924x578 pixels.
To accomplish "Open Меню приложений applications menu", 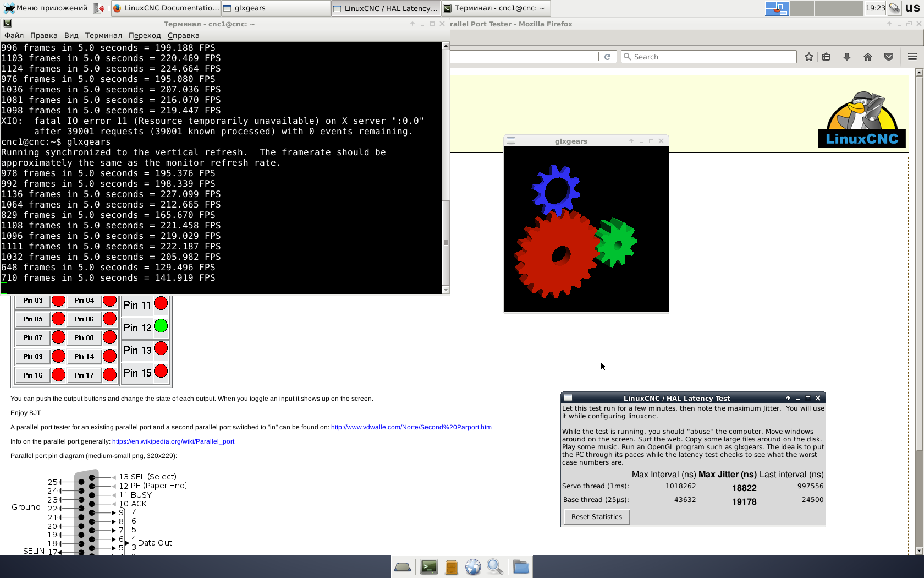I will pyautogui.click(x=46, y=8).
